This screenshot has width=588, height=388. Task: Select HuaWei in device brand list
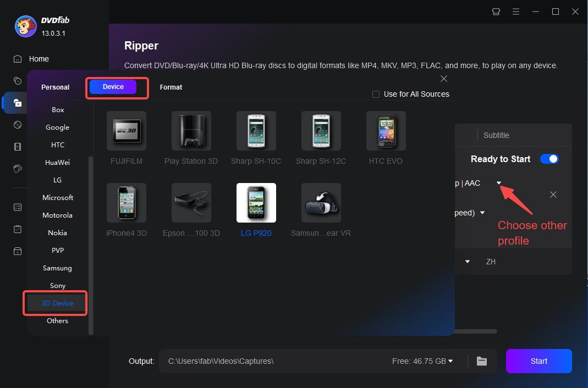[x=58, y=163]
